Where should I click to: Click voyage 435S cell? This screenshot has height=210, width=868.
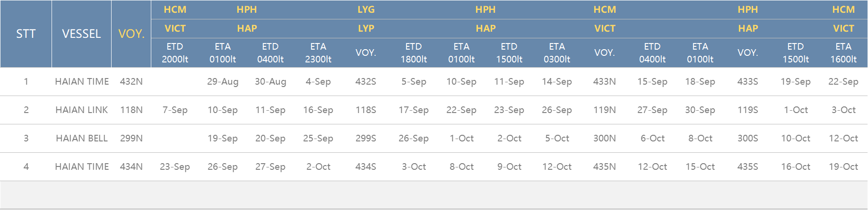pyautogui.click(x=748, y=166)
